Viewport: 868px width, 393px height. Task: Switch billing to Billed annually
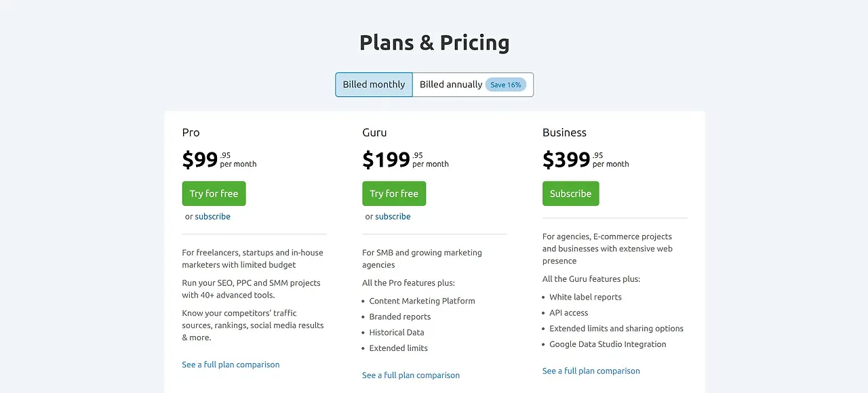click(450, 84)
